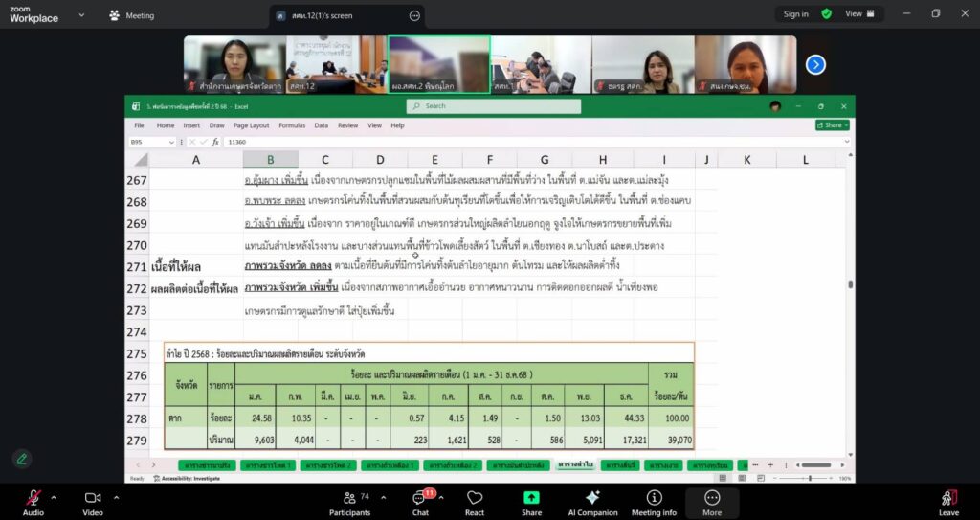Launch AI Companion
The width and height of the screenshot is (980, 520).
(592, 498)
